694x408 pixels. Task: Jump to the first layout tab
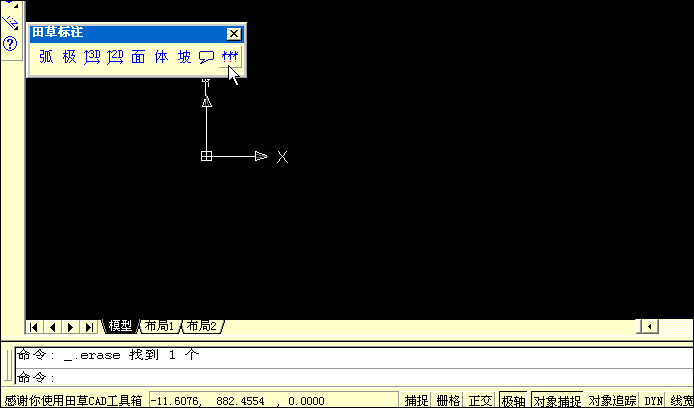click(34, 327)
